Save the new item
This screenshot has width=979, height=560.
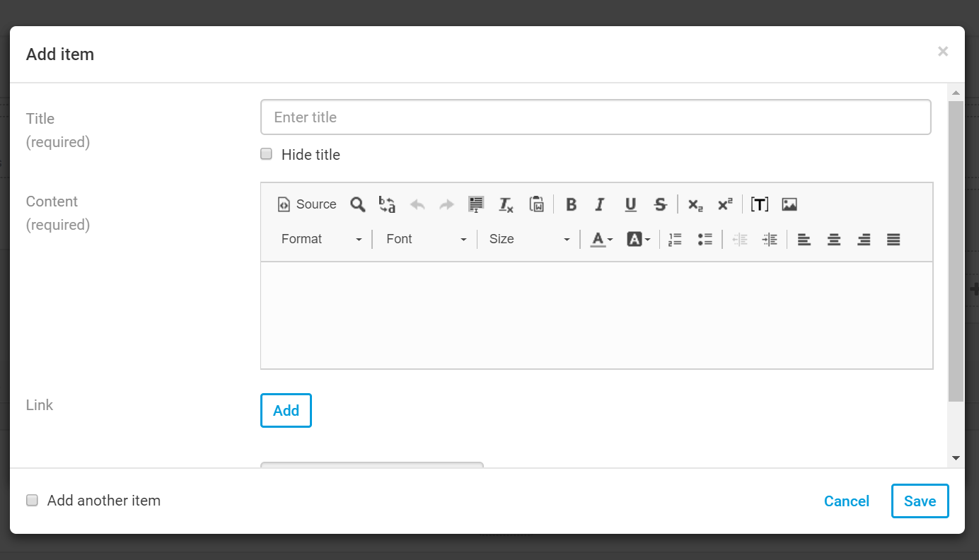(920, 501)
